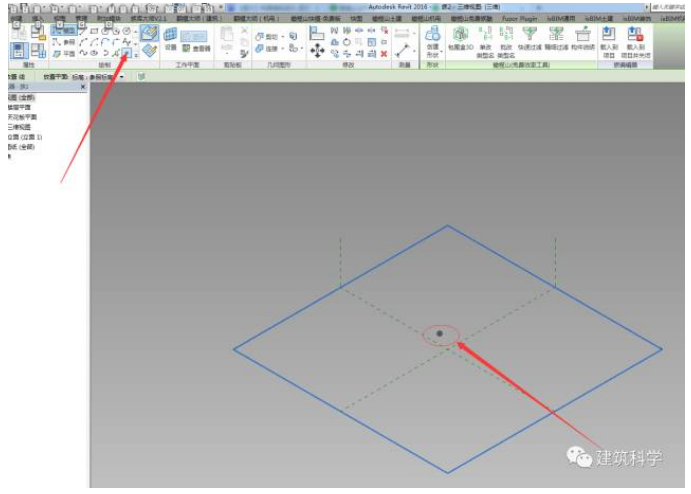
Task: Click Create Form (创建形状) icon
Action: (x=432, y=33)
